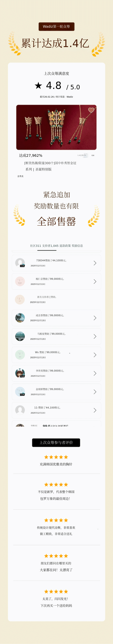Image resolution: width=113 pixels, height=644 pixels.
Task: Open the gold crown jewelry product image
Action: (x=56, y=127)
